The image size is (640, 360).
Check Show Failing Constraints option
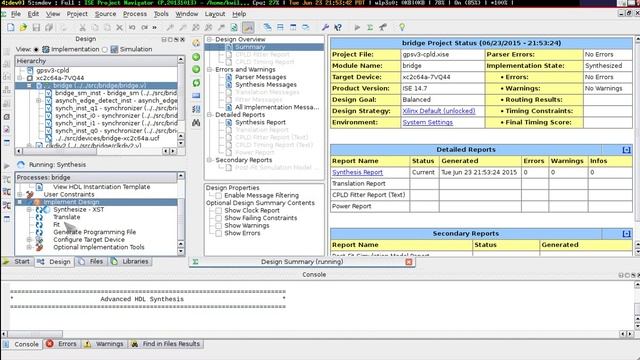218,218
